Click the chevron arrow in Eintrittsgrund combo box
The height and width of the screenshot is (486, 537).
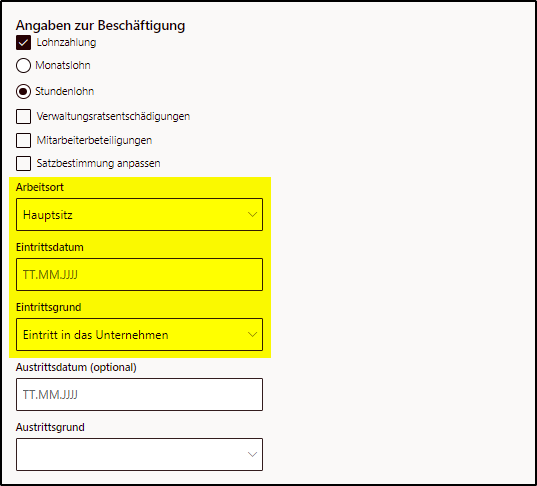pos(252,335)
